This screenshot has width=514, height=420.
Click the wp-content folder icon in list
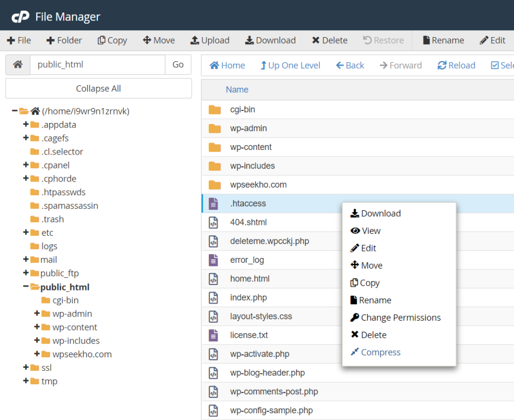215,147
